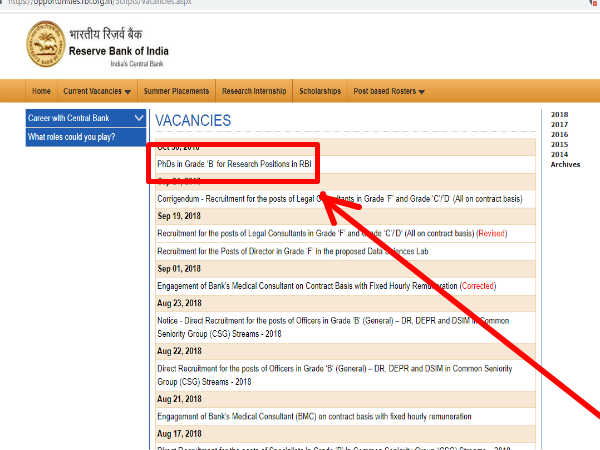This screenshot has height=450, width=600.
Task: Open Legal Consultants recruitment (Revised) link
Action: coord(332,233)
